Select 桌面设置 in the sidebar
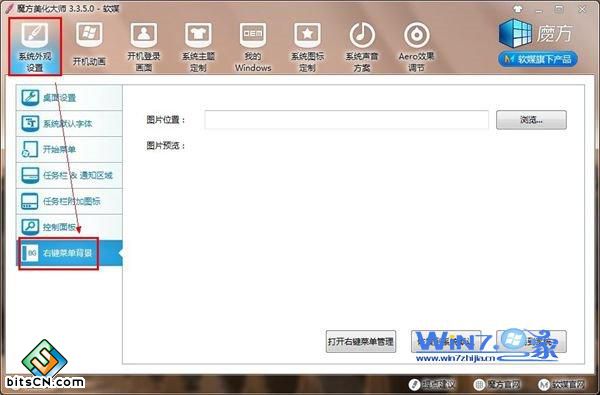This screenshot has width=600, height=395. [69, 98]
